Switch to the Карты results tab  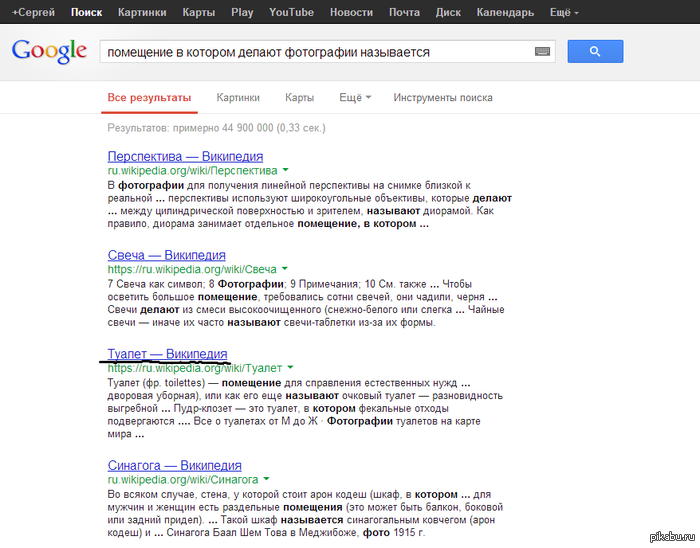tap(299, 98)
